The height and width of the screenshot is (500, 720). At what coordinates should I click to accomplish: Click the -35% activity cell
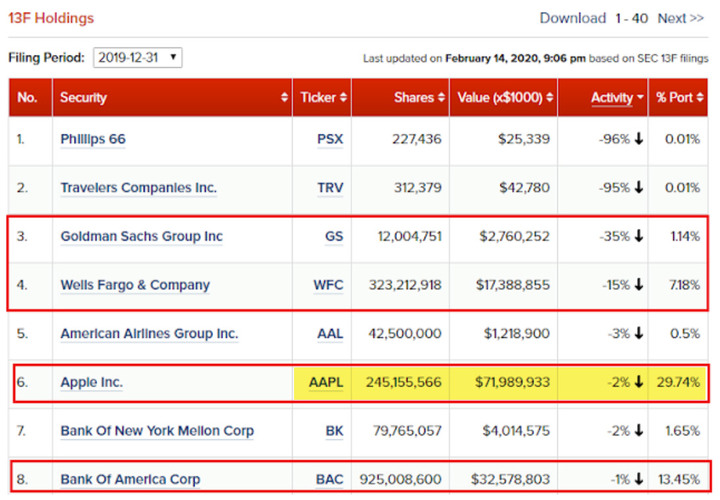[621, 236]
